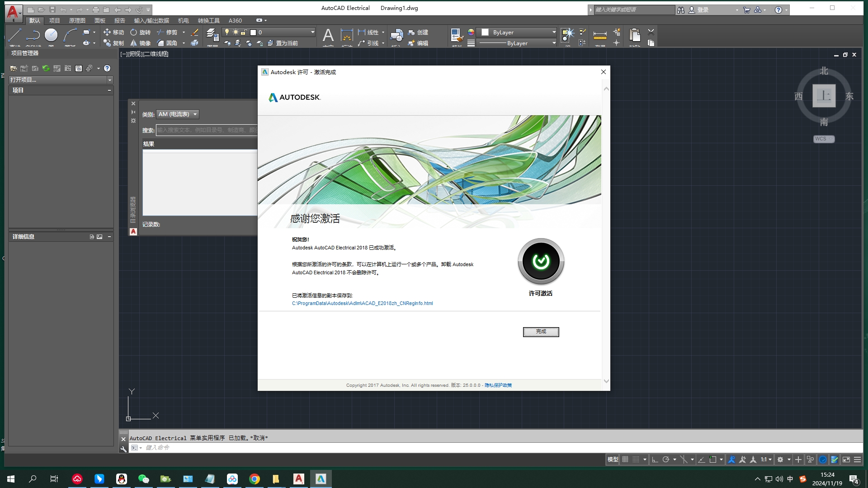
Task: Open the ACAD_E2018zh_CNRegInfo.html file link
Action: [x=362, y=303]
